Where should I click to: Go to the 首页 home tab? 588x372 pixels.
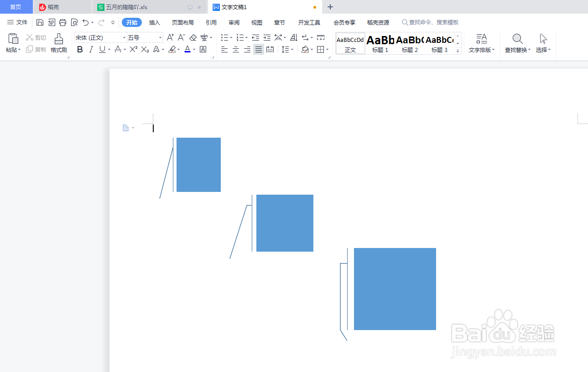(16, 7)
